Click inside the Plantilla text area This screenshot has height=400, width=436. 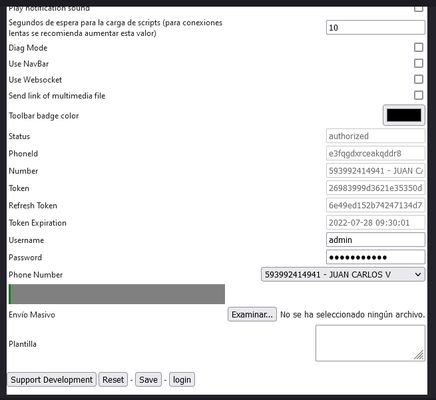point(370,343)
